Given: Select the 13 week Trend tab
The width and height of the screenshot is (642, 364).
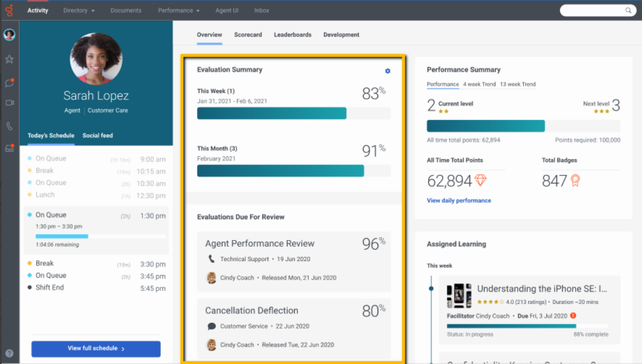Looking at the screenshot, I should point(518,84).
